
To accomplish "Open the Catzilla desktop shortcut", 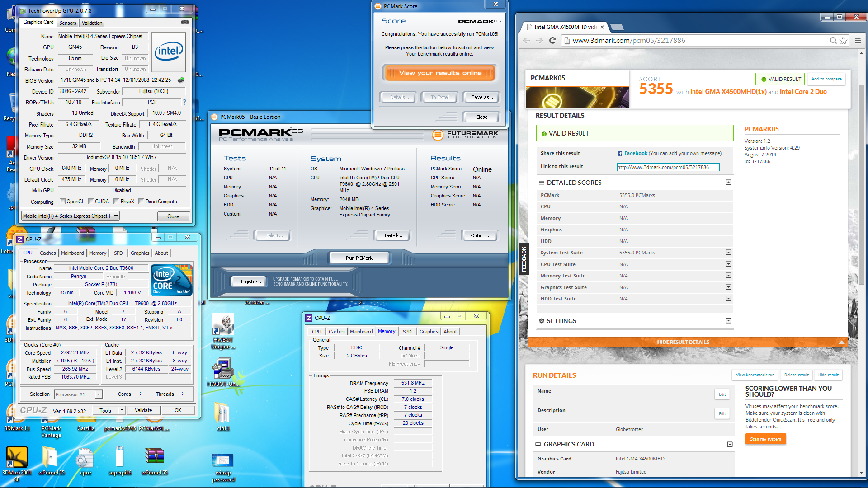I will (x=85, y=422).
